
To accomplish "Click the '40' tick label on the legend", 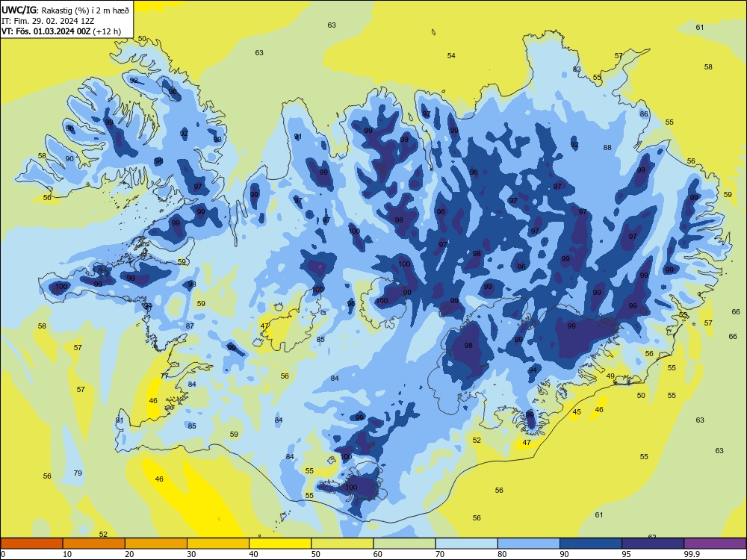I will pyautogui.click(x=253, y=554).
